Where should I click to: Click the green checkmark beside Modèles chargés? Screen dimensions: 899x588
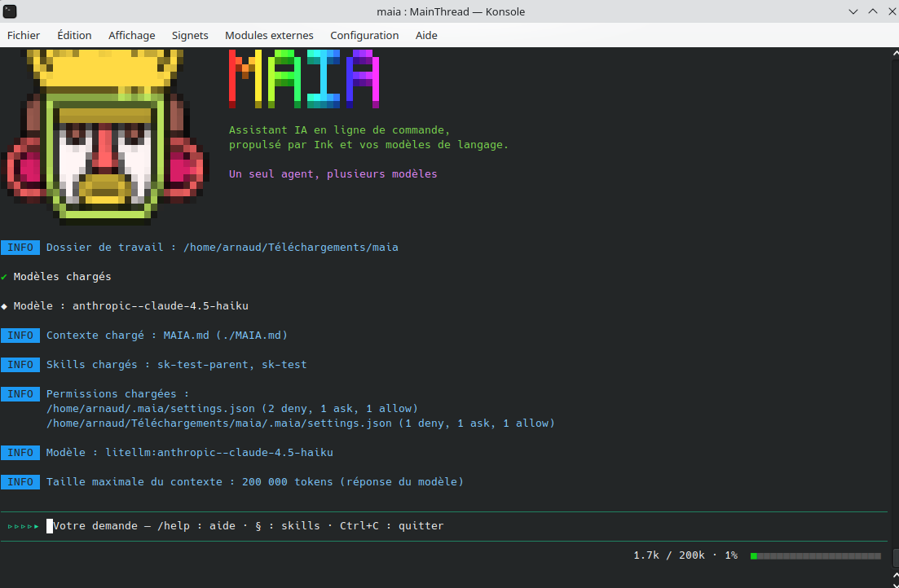[4, 277]
